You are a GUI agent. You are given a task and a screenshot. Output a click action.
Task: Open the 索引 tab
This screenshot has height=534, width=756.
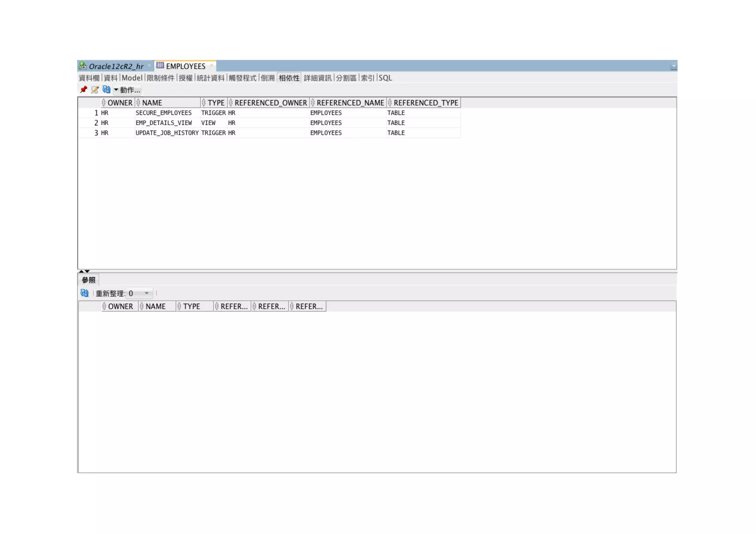[x=368, y=78]
